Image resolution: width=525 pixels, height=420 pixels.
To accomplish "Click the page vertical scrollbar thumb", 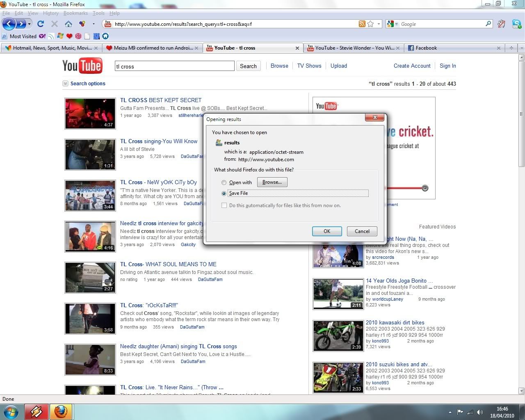I will coord(521,114).
